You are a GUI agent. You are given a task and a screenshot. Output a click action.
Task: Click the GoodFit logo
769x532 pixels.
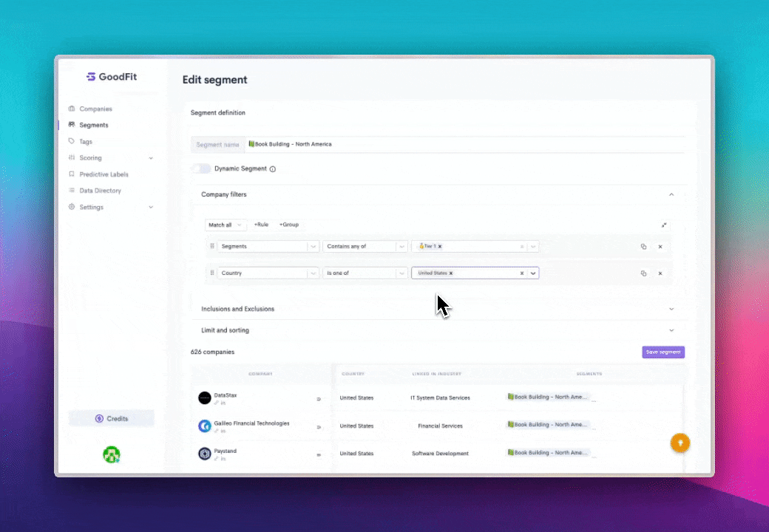pos(112,77)
